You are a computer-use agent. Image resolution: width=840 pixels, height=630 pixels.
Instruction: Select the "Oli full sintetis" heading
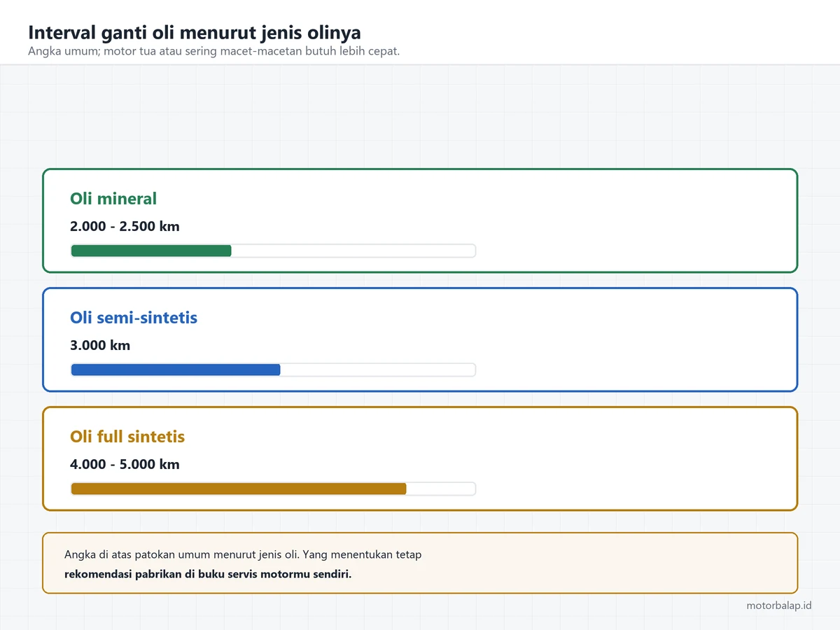tap(127, 437)
